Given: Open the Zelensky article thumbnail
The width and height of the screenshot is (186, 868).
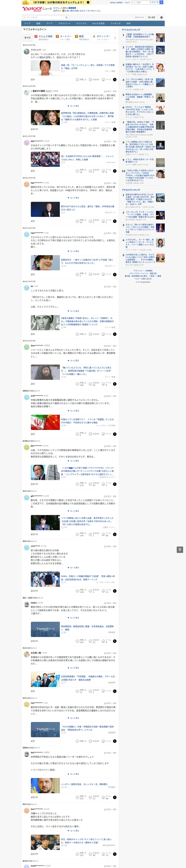Looking at the screenshot, I should coord(45,785).
